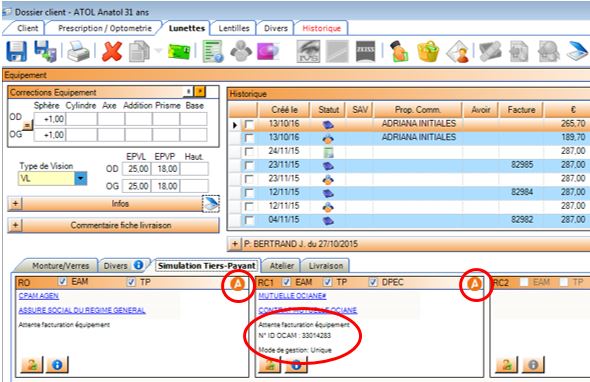This screenshot has height=382, width=590.
Task: Click the OD EPVL field showing 25,00
Action: [x=137, y=169]
